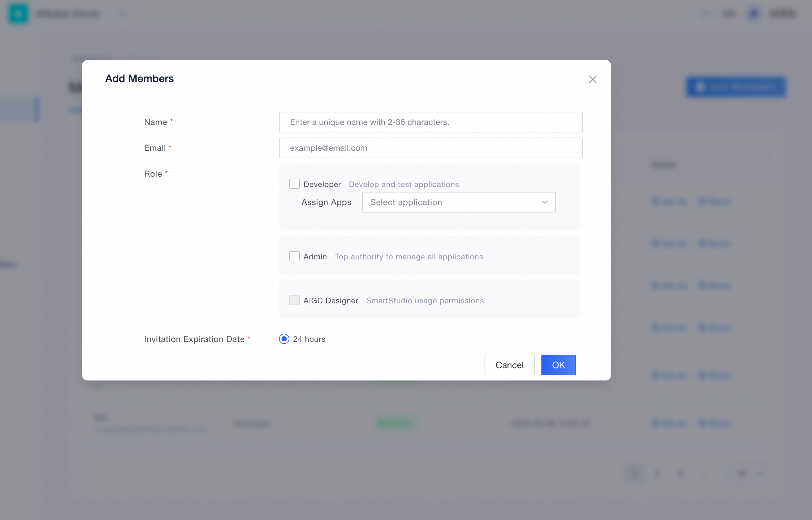Click the Admin role label text
Screen dimensions: 812x520
315,257
